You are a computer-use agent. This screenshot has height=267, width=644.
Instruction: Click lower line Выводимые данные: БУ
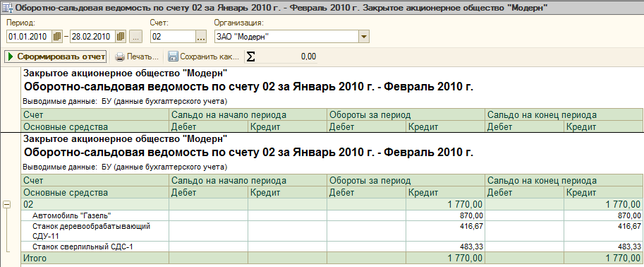tap(125, 167)
